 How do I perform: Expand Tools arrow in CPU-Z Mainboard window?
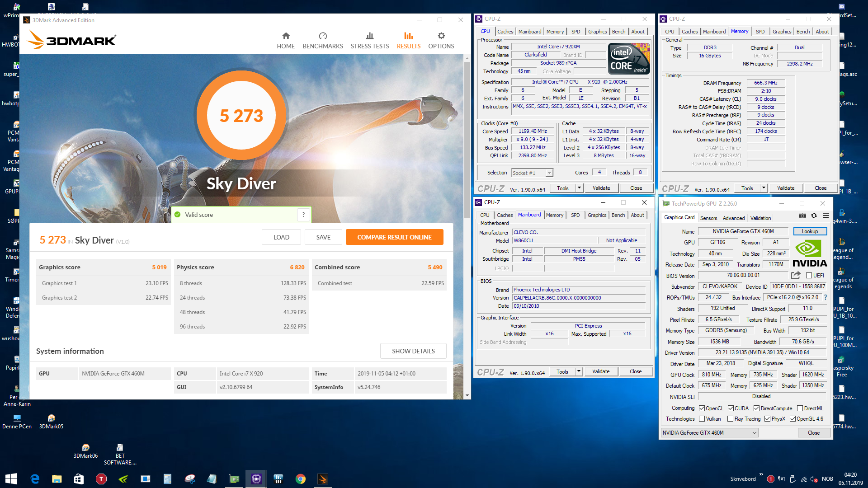[x=579, y=371]
